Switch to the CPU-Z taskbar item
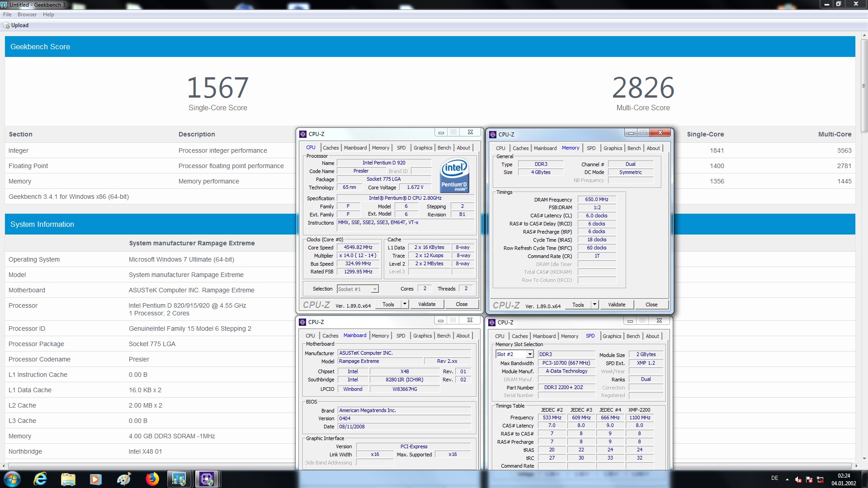Screen dimensions: 868x488 click(207, 479)
